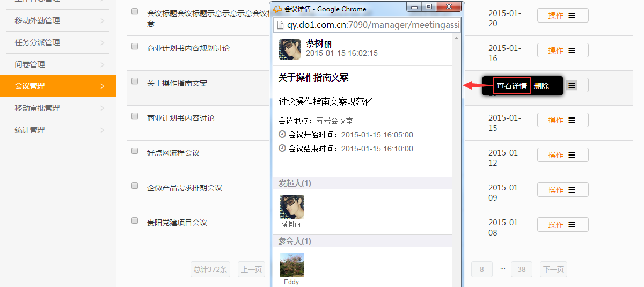
Task: Click the clock icon beside 会议开始时间
Action: [x=282, y=134]
